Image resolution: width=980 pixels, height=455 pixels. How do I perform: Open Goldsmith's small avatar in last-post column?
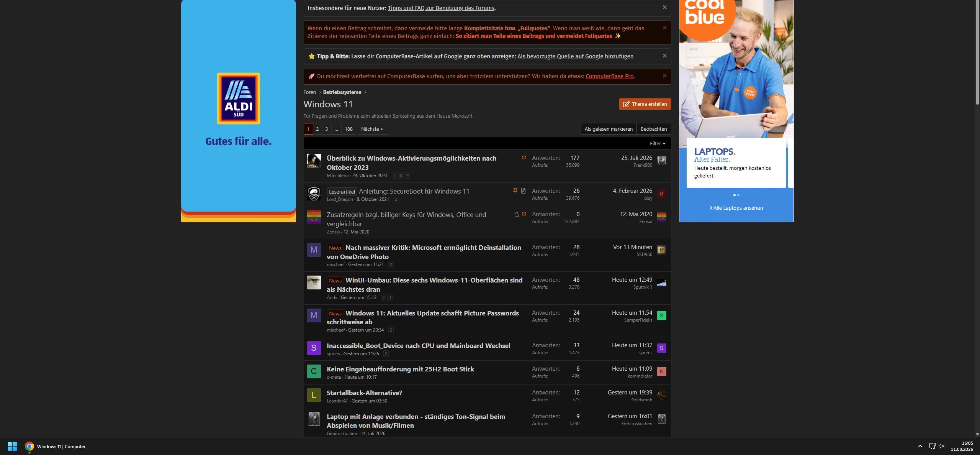tap(661, 395)
